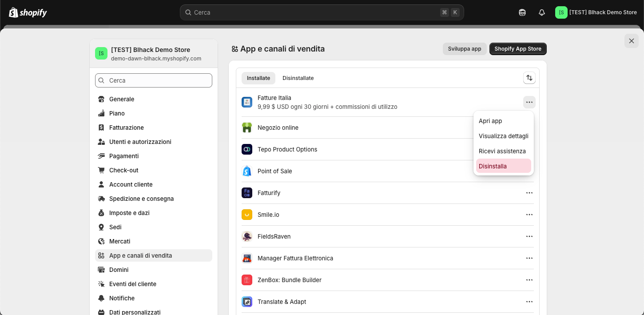This screenshot has width=644, height=315.
Task: Click the Spedizione e consegna truck icon
Action: point(101,199)
